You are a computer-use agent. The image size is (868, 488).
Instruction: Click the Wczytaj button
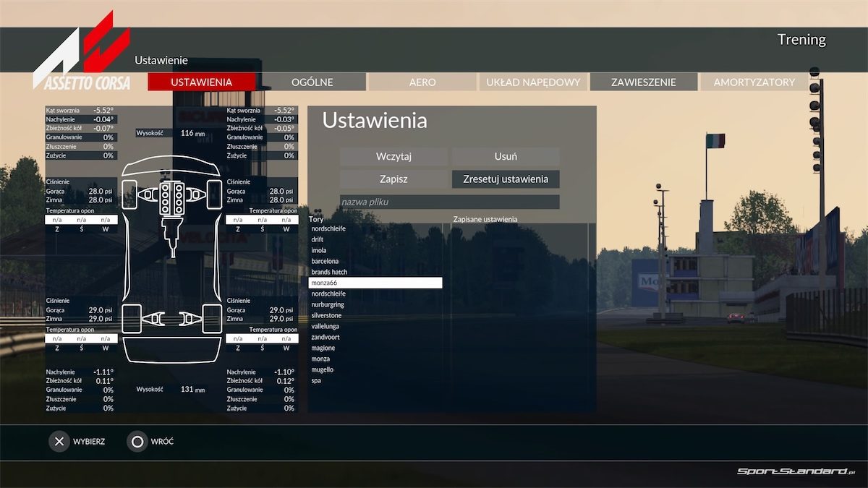[394, 156]
